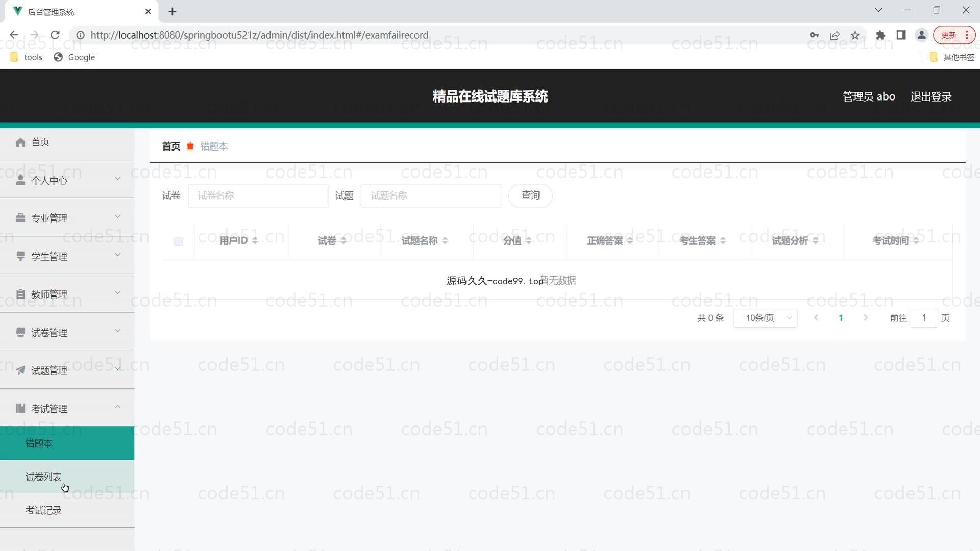This screenshot has width=980, height=551.
Task: Expand 试卷管理 menu chevron
Action: click(118, 331)
